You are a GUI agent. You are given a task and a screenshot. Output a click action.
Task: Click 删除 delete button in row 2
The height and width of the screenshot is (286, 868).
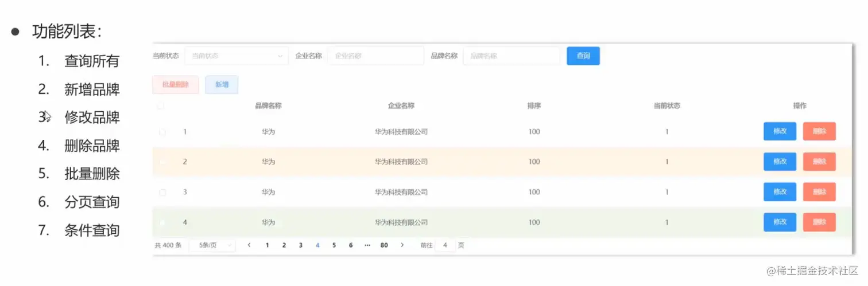(819, 162)
